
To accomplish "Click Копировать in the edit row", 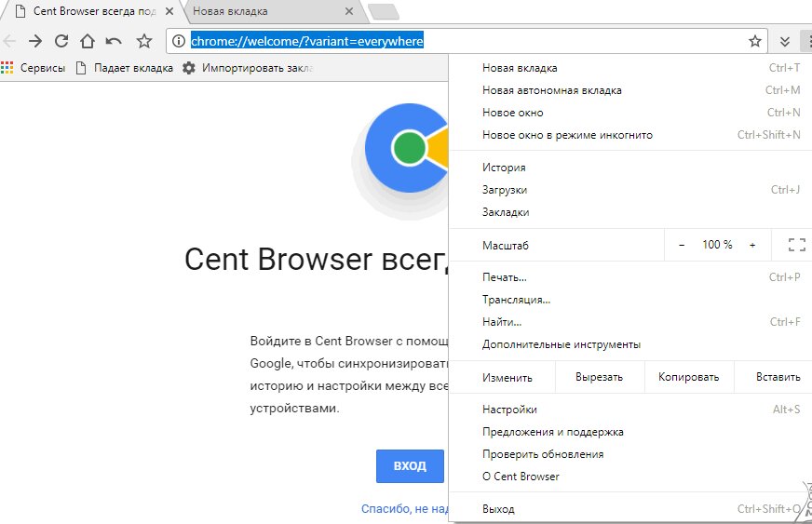I will pos(688,377).
